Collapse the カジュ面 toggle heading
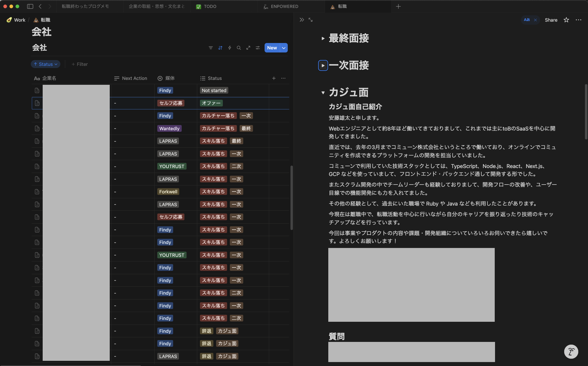 [x=323, y=93]
